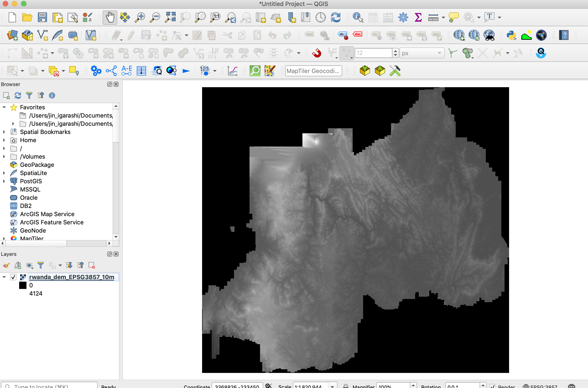The width and height of the screenshot is (588, 388).
Task: Open Layer Styling paintbrush in Layers panel
Action: pyautogui.click(x=6, y=265)
